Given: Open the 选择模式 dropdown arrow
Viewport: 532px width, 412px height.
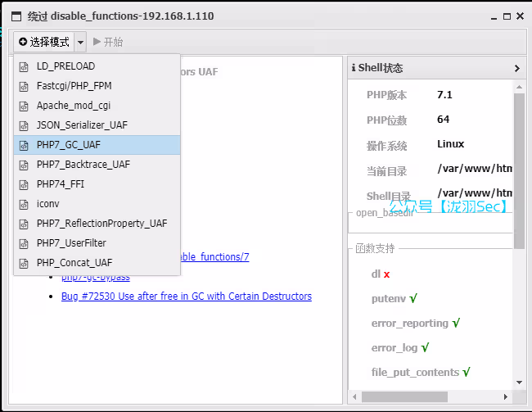Looking at the screenshot, I should coord(79,42).
